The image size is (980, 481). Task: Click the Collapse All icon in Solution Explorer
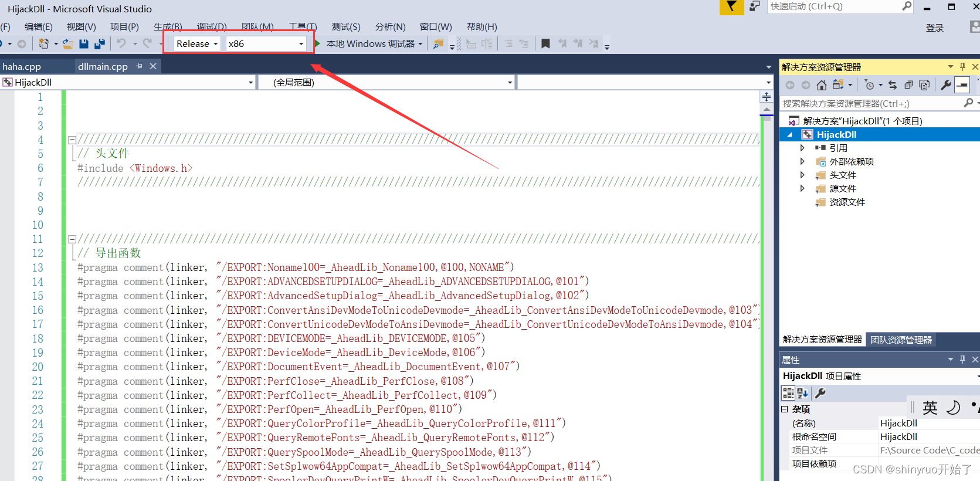[908, 85]
